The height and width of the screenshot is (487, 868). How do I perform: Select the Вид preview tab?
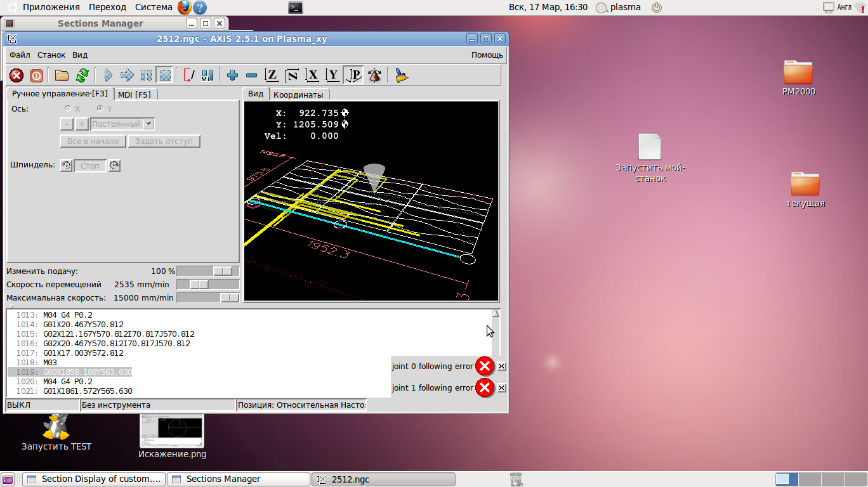(256, 94)
